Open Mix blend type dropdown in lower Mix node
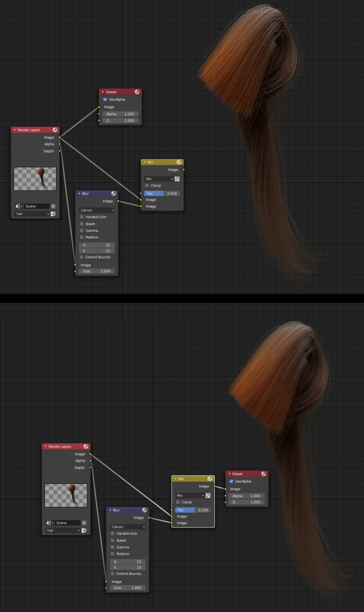The width and height of the screenshot is (364, 612). tap(190, 495)
